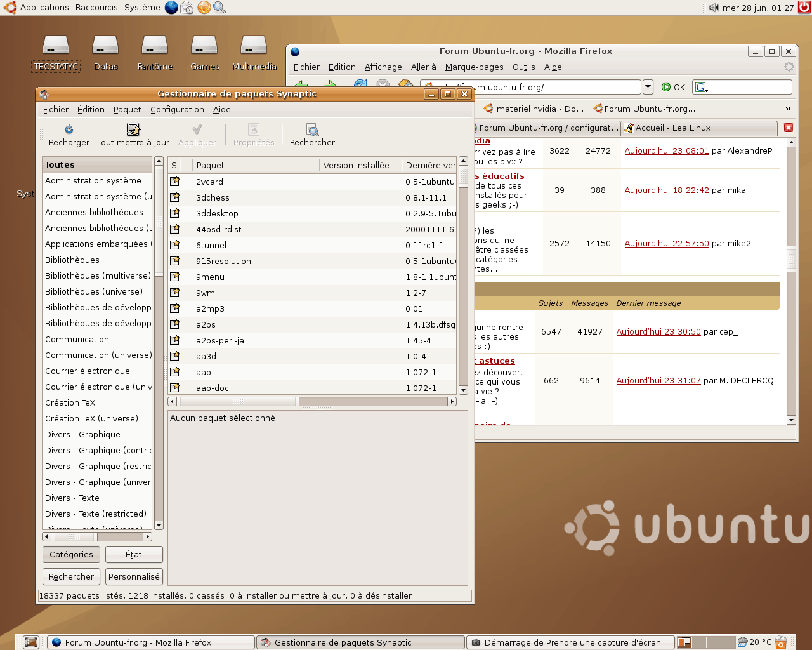
Task: Click the volume speaker icon in top panel
Action: point(714,8)
